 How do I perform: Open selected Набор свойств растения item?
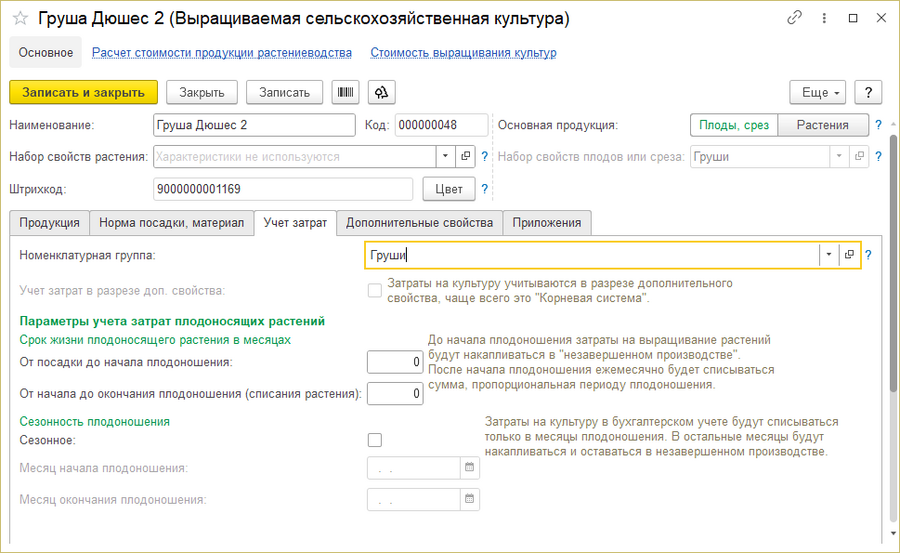tap(465, 156)
